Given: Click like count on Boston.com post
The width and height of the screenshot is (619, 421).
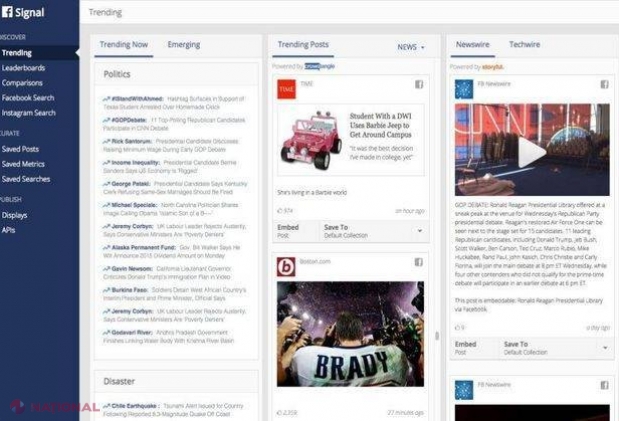Looking at the screenshot, I should [287, 413].
